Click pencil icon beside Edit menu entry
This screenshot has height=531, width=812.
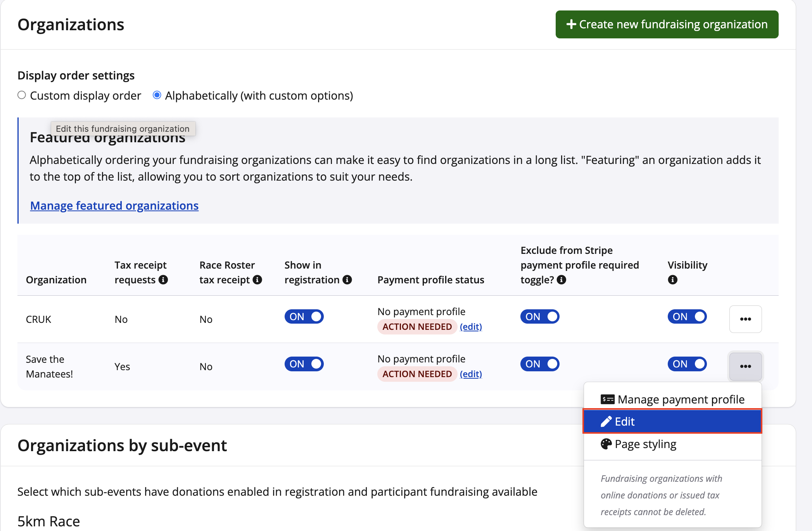click(x=606, y=421)
